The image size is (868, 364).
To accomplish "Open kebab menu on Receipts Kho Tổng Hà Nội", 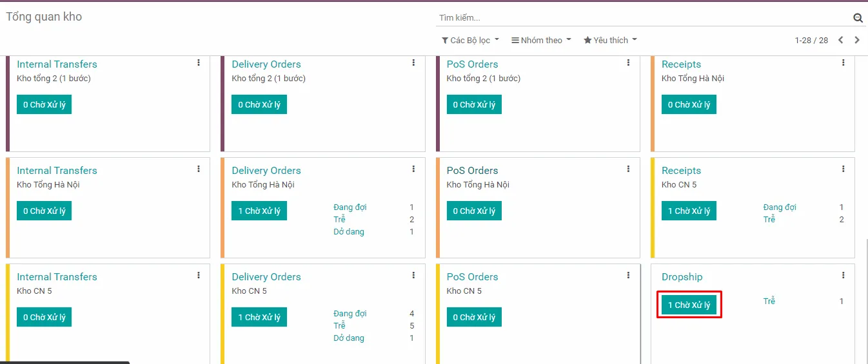I will click(x=843, y=62).
